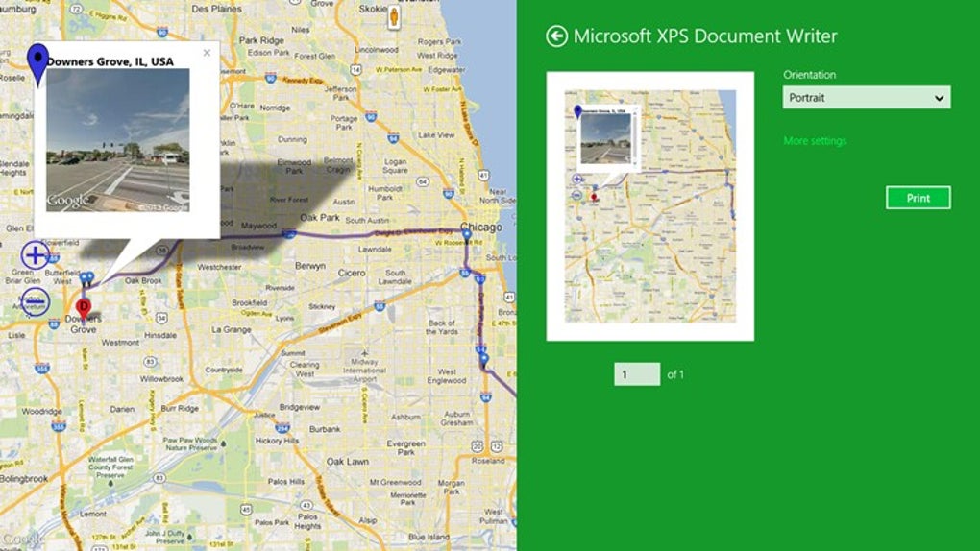The height and width of the screenshot is (551, 980).
Task: Click the blue waypoint marker near Chicago
Action: tap(466, 236)
